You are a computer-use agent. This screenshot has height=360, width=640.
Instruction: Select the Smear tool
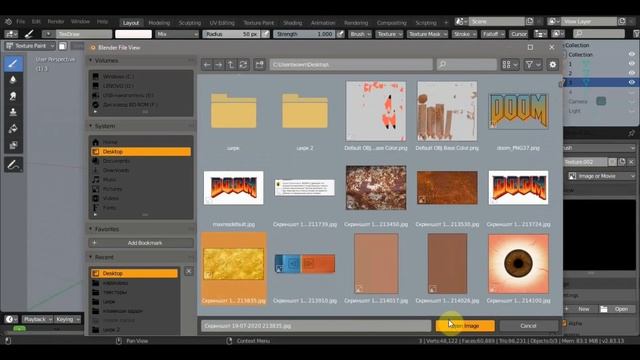13,96
